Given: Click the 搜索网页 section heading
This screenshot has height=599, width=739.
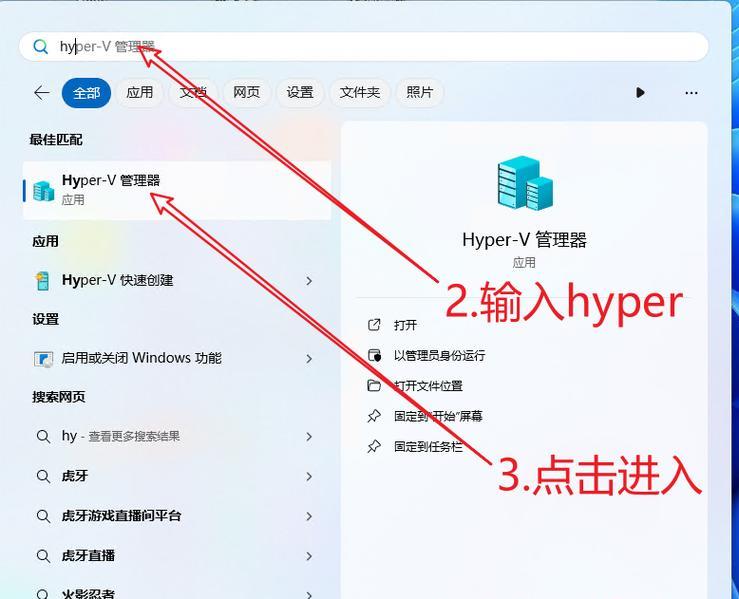Looking at the screenshot, I should (x=58, y=397).
